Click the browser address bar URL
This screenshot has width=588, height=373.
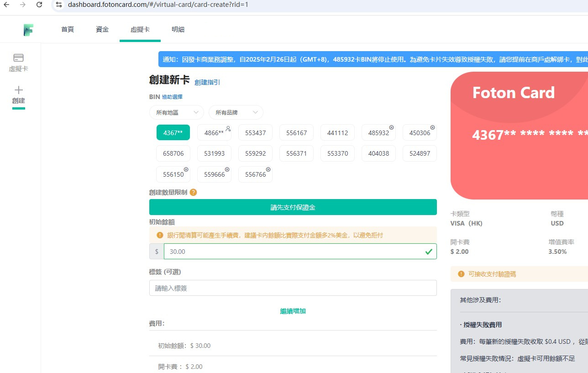click(158, 5)
